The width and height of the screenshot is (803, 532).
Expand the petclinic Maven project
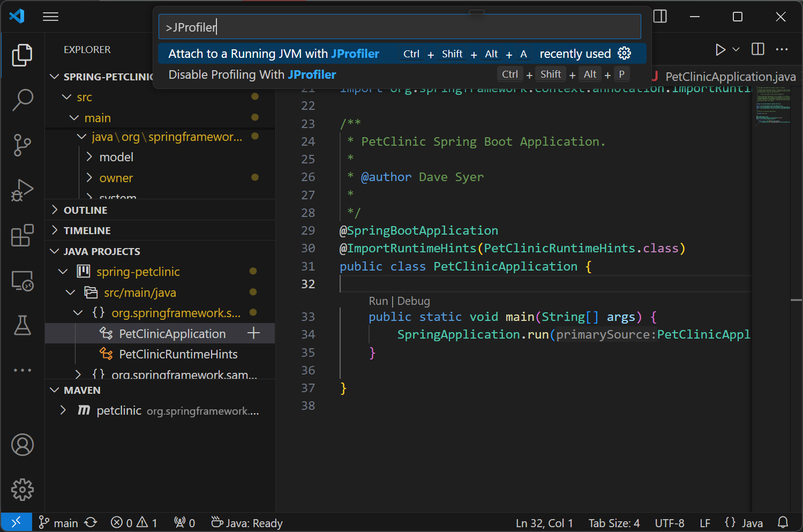pyautogui.click(x=63, y=410)
